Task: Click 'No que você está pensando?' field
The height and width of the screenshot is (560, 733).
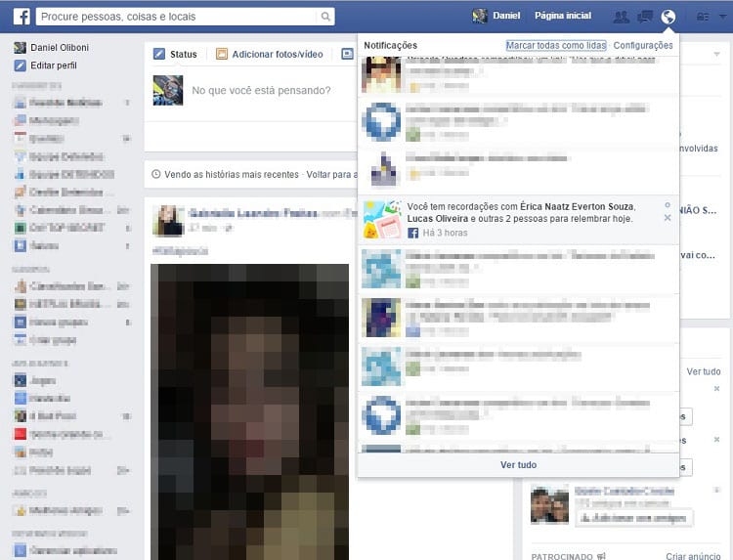Action: [x=261, y=90]
